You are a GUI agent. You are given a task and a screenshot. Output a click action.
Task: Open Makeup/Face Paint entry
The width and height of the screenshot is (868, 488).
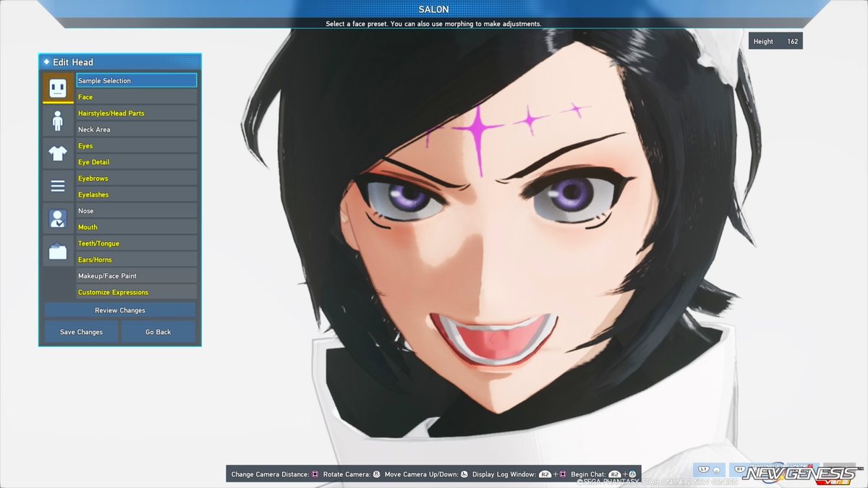tap(137, 275)
